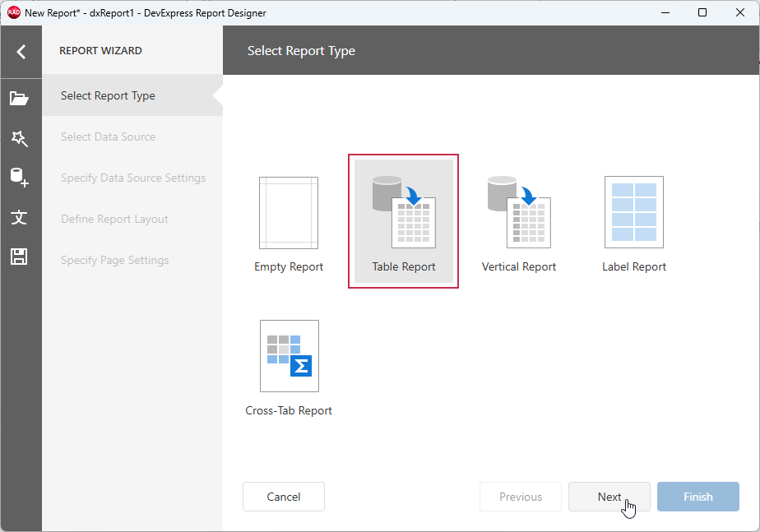Minimize the Report Designer window
The height and width of the screenshot is (532, 760).
(x=665, y=12)
